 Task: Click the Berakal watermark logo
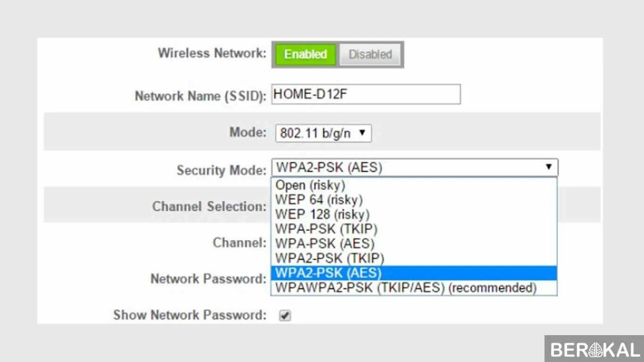pos(594,349)
